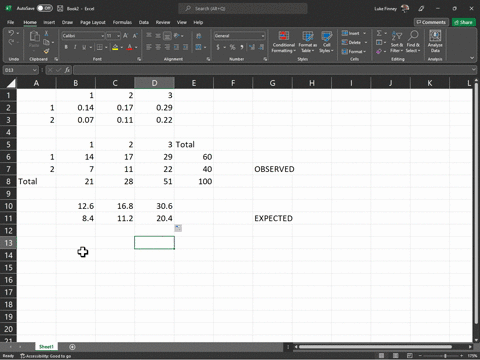This screenshot has height=360, width=480.
Task: Click the Decrease Decimal icon
Action: pos(261,47)
